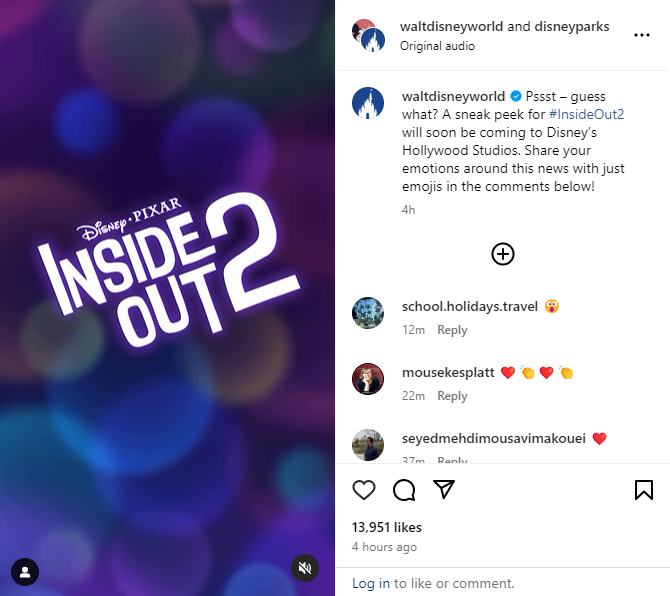Open waltdisneyworld username in caption
This screenshot has height=596, width=670.
pyautogui.click(x=453, y=97)
